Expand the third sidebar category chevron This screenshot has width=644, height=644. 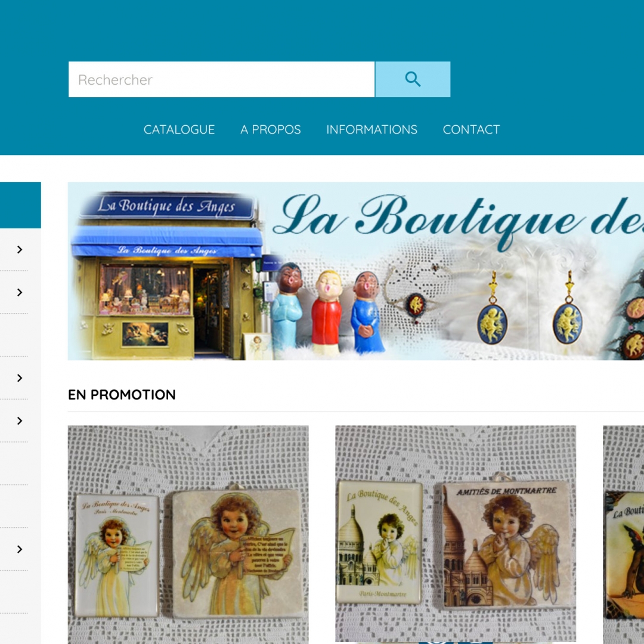click(x=19, y=378)
